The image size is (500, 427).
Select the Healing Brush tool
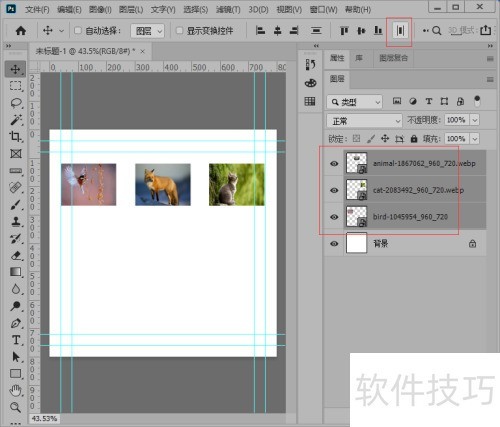[x=16, y=188]
